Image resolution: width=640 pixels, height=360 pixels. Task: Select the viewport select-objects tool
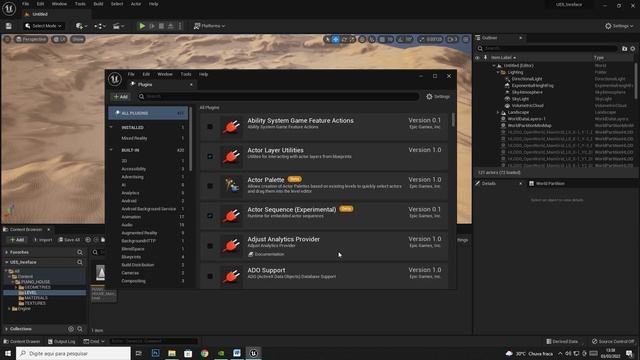tap(327, 39)
